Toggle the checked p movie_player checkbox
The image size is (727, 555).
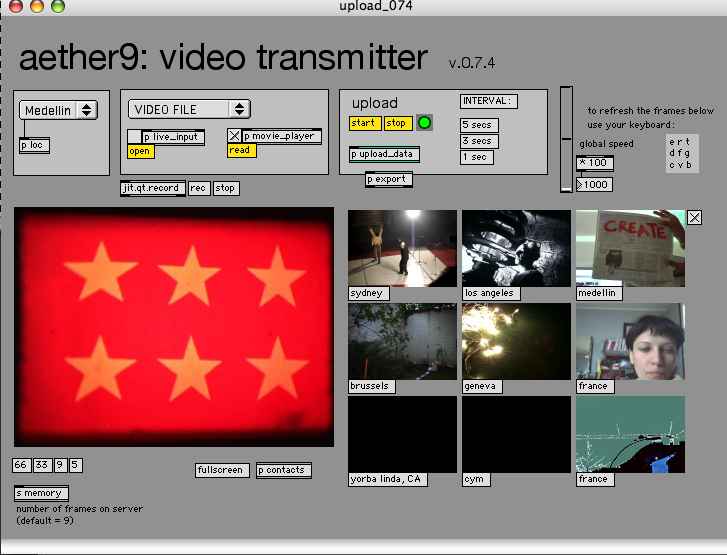click(234, 136)
